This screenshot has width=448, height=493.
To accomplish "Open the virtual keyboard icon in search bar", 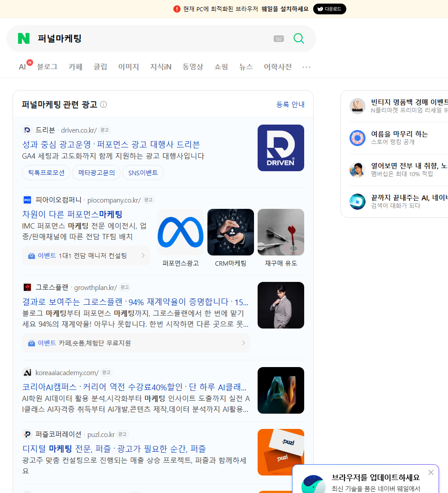I will pyautogui.click(x=279, y=39).
